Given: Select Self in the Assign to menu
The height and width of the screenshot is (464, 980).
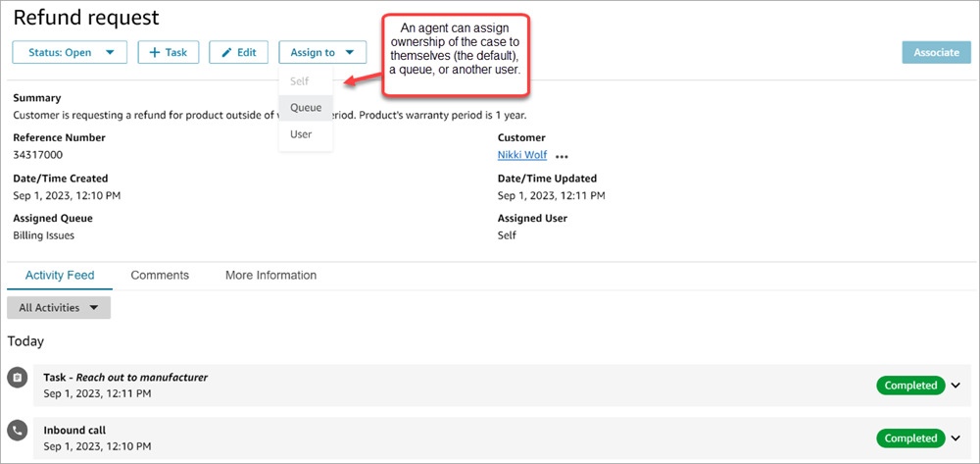Looking at the screenshot, I should coord(300,81).
